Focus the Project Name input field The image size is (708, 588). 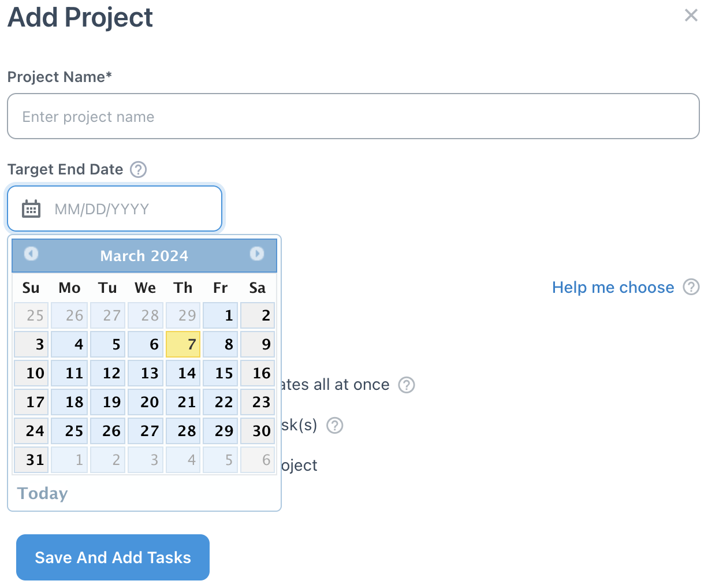[x=353, y=116]
